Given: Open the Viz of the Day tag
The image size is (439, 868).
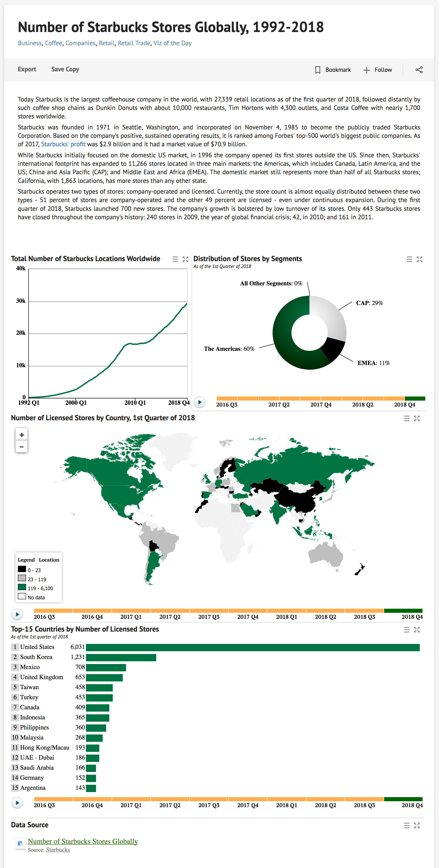Looking at the screenshot, I should tap(172, 43).
